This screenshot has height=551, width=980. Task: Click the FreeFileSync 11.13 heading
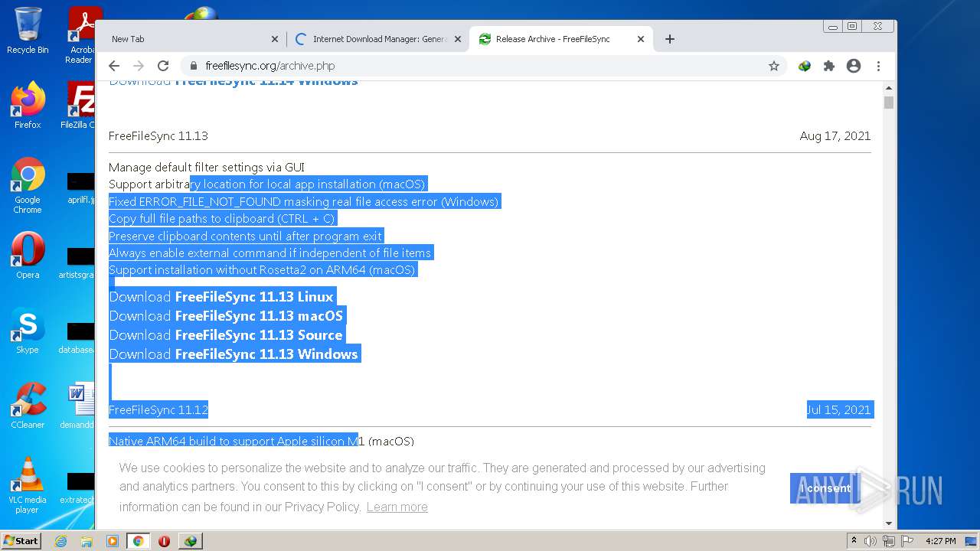158,136
